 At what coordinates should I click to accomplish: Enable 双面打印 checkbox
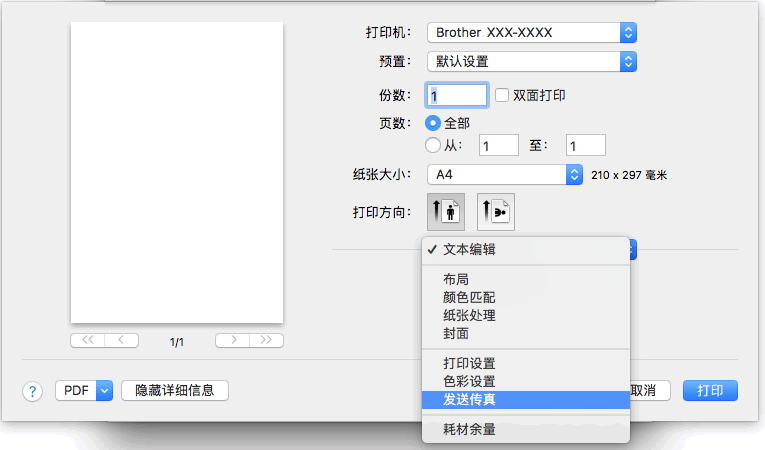(x=503, y=95)
